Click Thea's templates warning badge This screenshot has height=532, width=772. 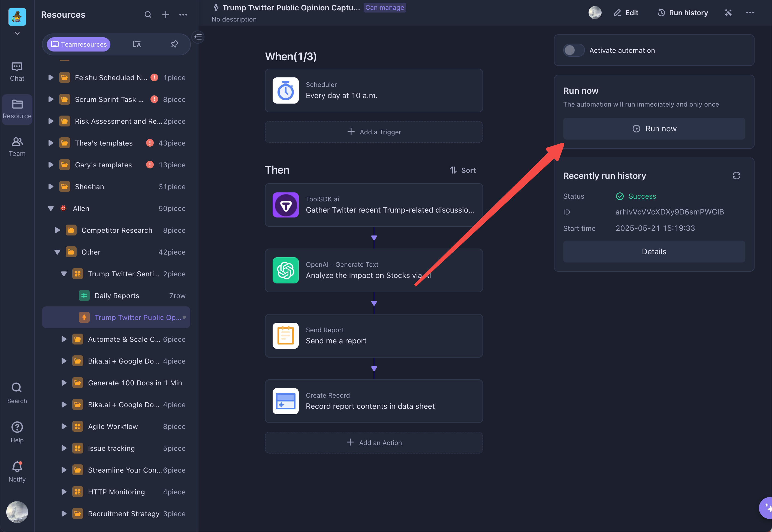pyautogui.click(x=150, y=143)
